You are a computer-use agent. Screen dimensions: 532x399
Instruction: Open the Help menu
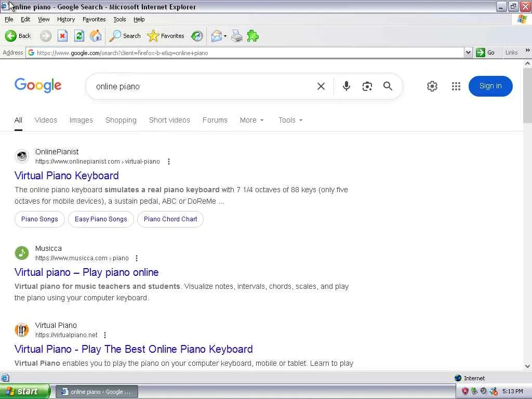(139, 19)
